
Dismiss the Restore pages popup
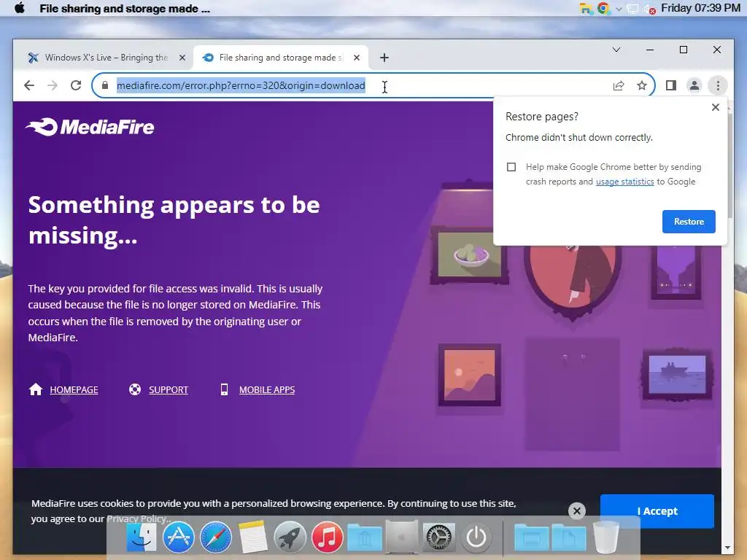click(715, 107)
